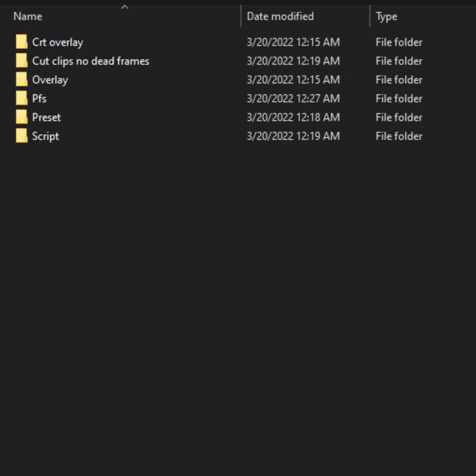Click the 'Preset' folder name
The height and width of the screenshot is (476, 476).
click(x=46, y=118)
